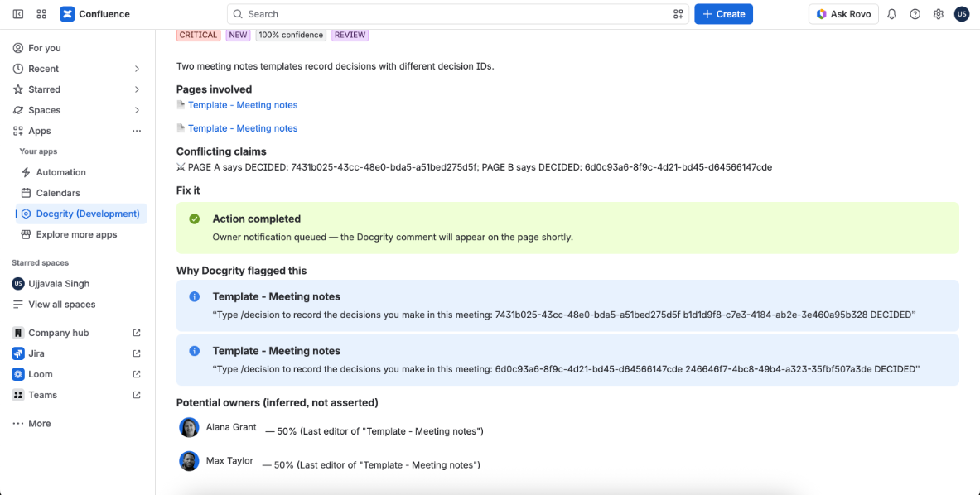
Task: Open the search filter icon in the search bar
Action: click(x=678, y=14)
